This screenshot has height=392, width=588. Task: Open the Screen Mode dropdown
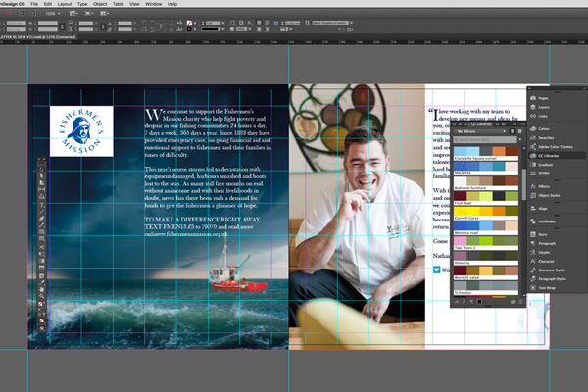[89, 13]
